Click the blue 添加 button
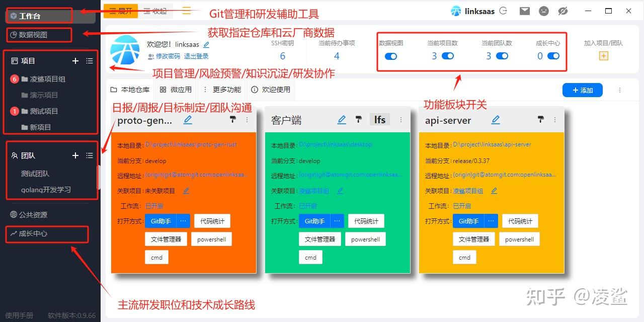 [582, 90]
